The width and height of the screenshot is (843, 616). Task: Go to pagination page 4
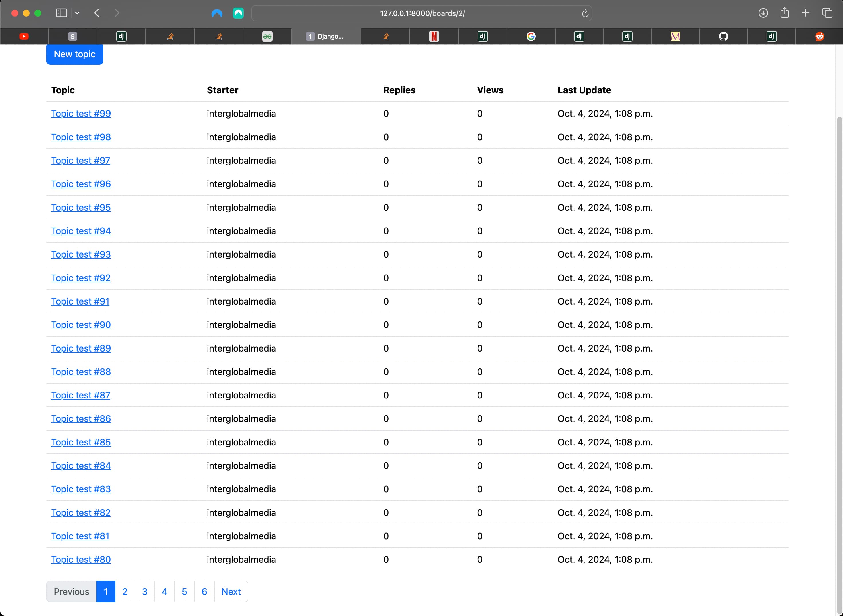coord(164,592)
